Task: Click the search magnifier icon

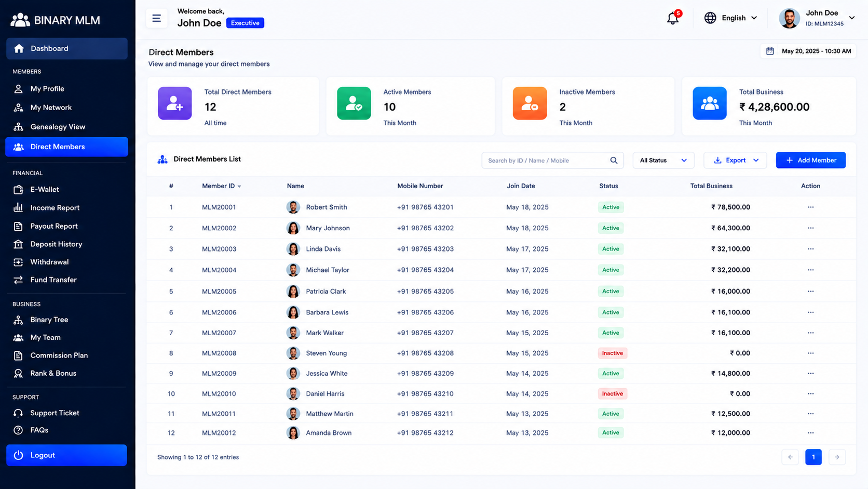Action: pyautogui.click(x=614, y=161)
